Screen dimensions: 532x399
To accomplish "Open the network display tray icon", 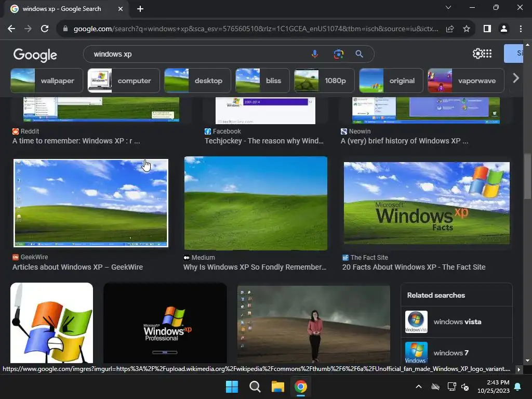I will [x=451, y=387].
